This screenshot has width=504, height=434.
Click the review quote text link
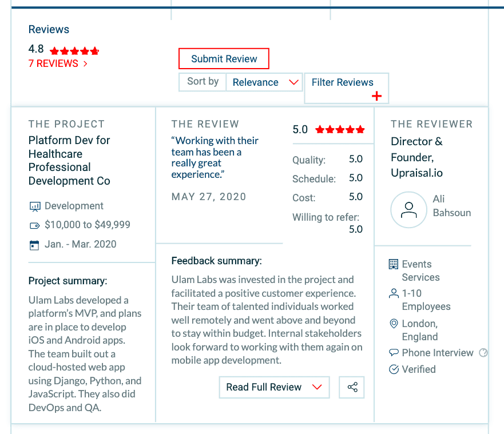215,157
